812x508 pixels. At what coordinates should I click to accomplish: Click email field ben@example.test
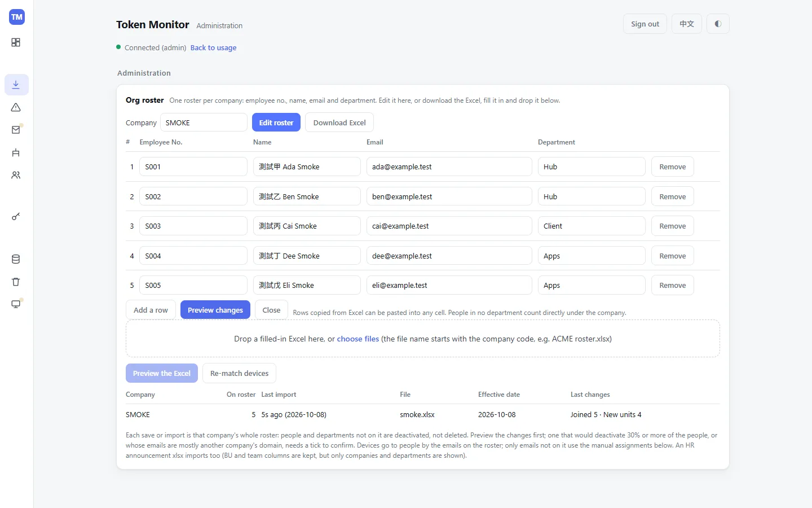[449, 196]
